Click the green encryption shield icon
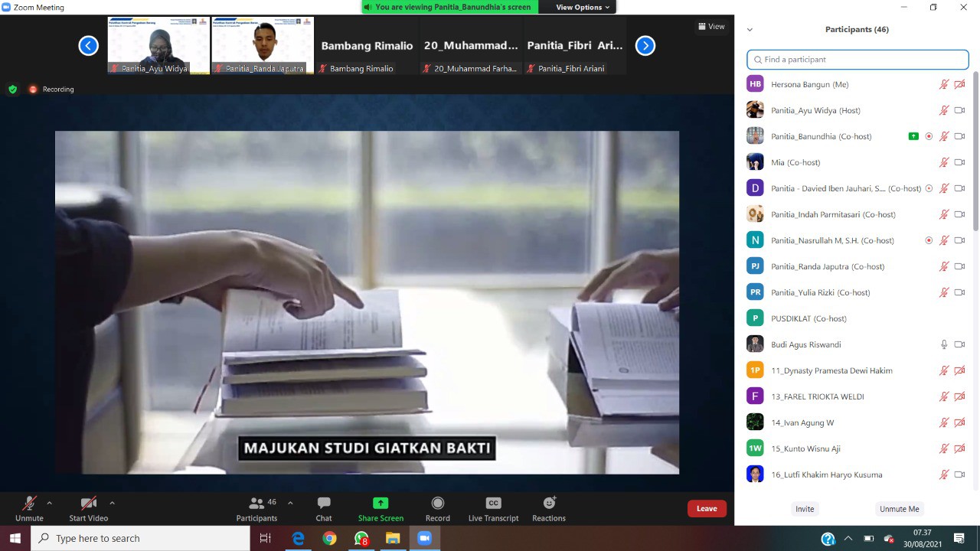 12,90
